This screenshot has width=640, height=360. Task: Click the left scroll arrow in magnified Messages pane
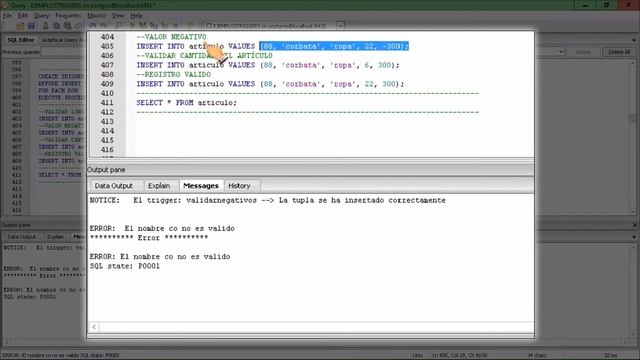(94, 327)
